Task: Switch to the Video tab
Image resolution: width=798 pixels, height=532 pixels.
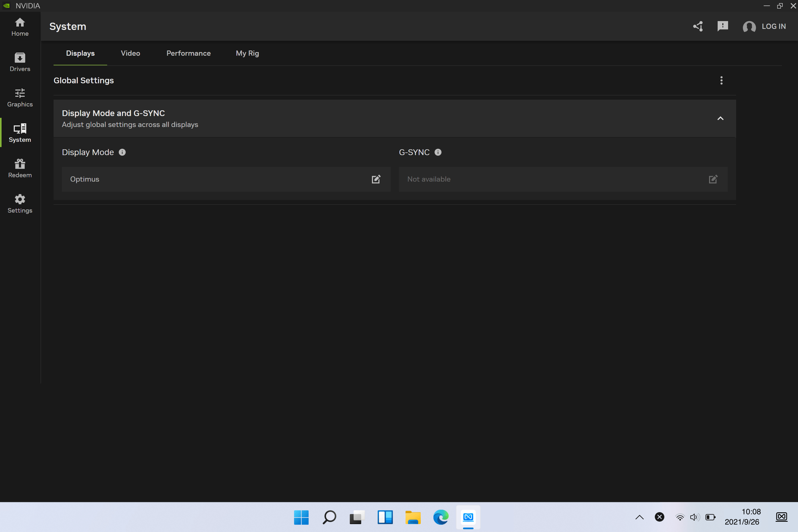Action: (131, 53)
